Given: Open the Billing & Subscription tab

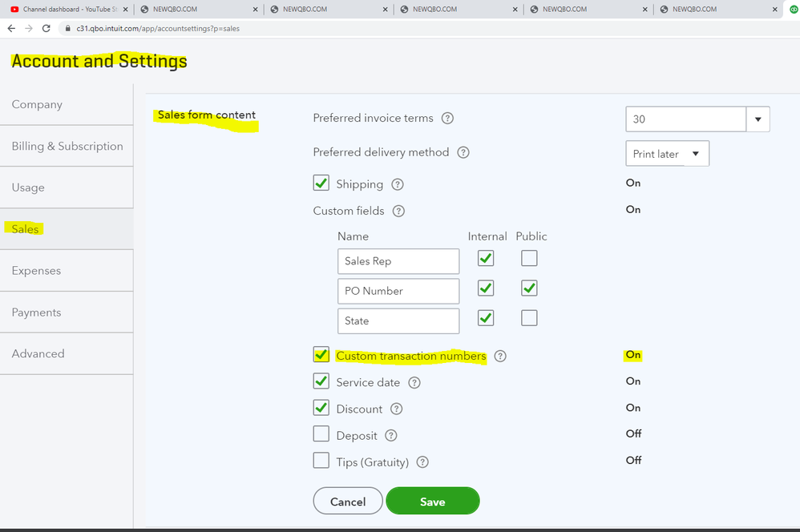Looking at the screenshot, I should coord(67,147).
